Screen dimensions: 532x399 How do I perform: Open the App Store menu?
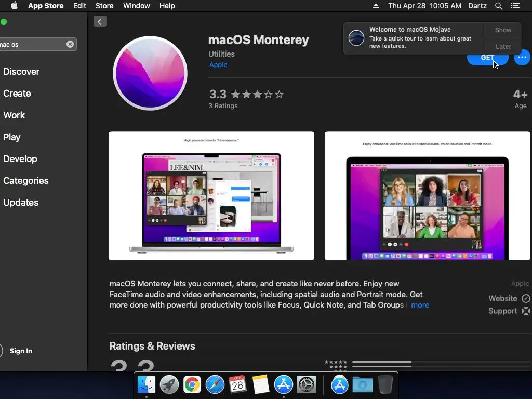(46, 6)
